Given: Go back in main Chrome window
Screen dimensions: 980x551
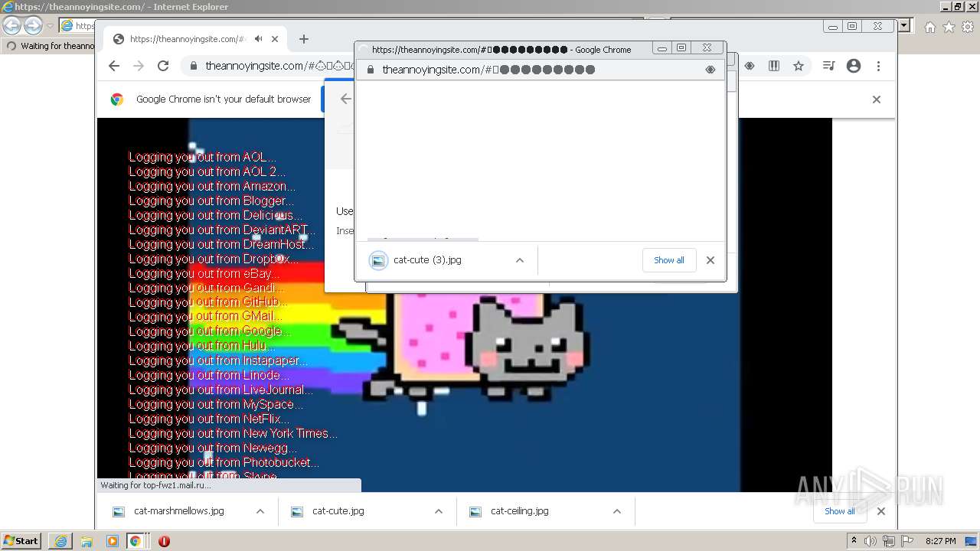Looking at the screenshot, I should pos(114,66).
